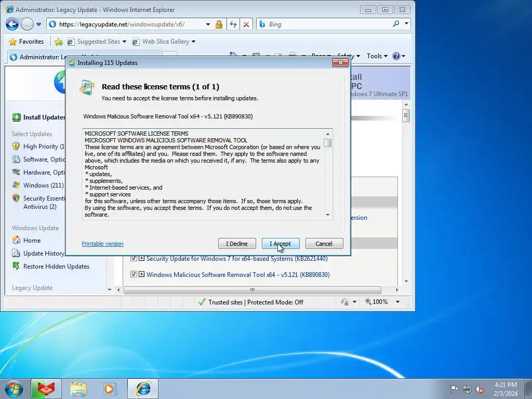Click the I Accept button
This screenshot has width=532, height=399.
(x=280, y=244)
